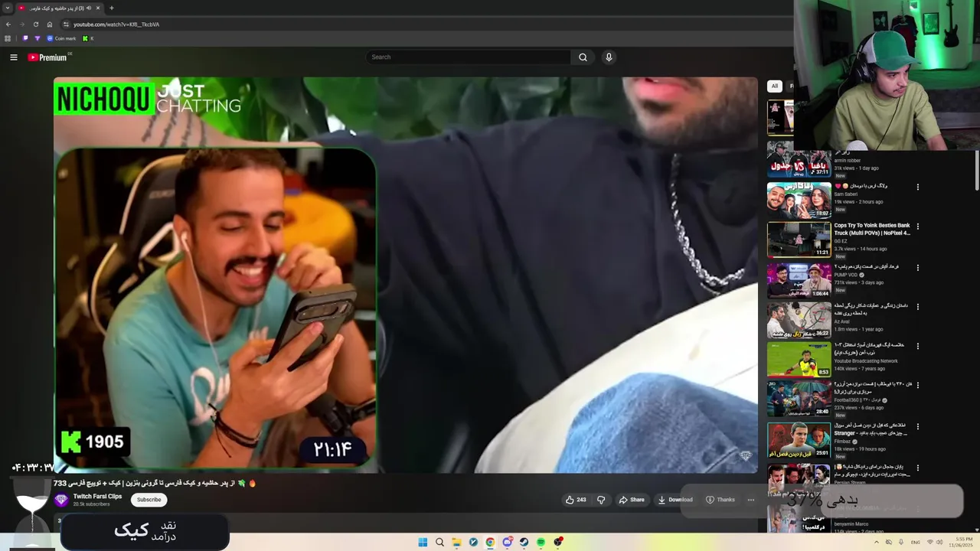Open the Kick 'K' bookmark
The image size is (980, 551).
[x=88, y=38]
